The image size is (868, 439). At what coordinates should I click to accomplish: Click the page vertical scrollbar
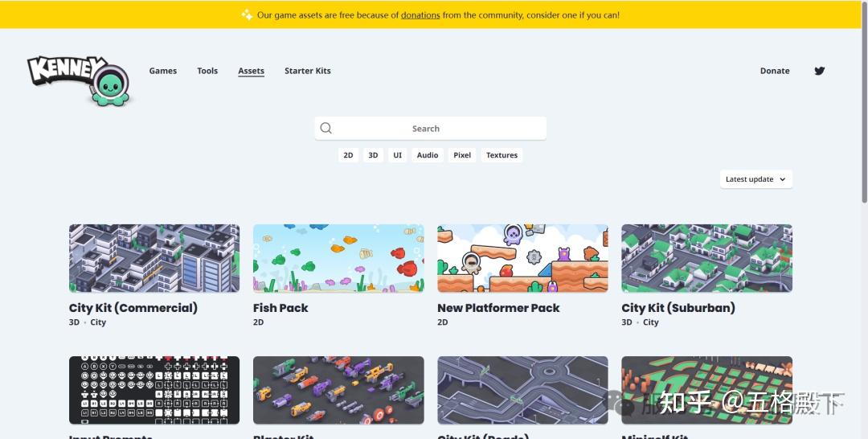tap(866, 102)
